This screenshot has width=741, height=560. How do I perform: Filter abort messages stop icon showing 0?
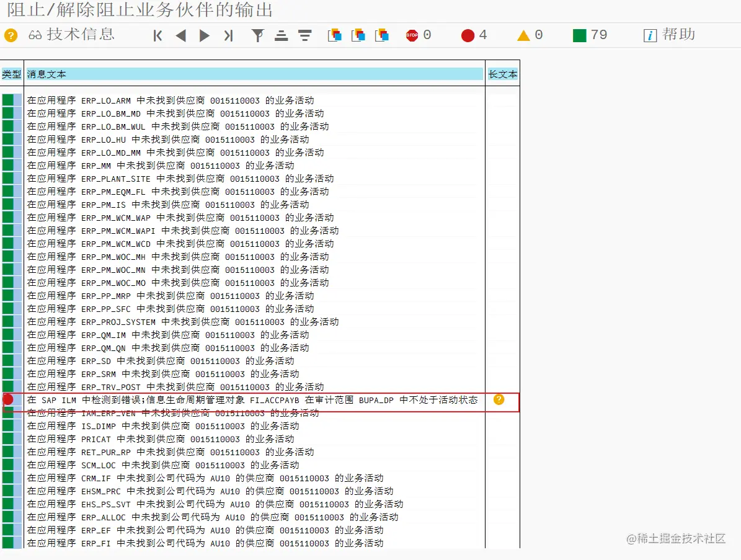(418, 35)
